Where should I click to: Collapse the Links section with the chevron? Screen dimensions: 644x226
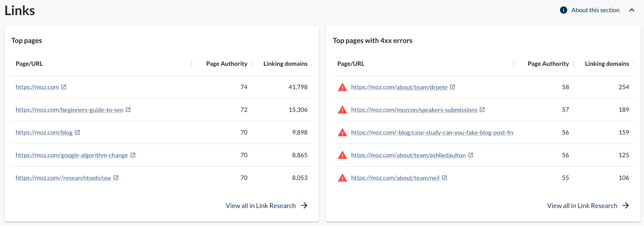pyautogui.click(x=632, y=10)
